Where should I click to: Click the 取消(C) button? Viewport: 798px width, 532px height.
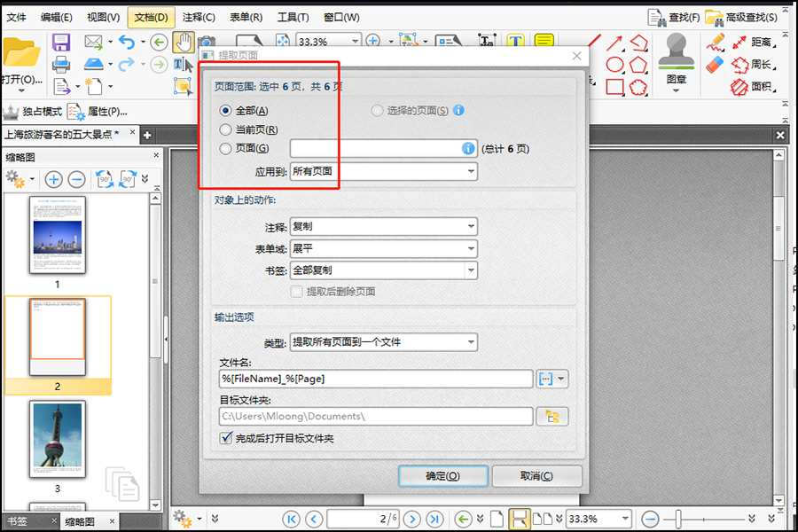click(537, 476)
